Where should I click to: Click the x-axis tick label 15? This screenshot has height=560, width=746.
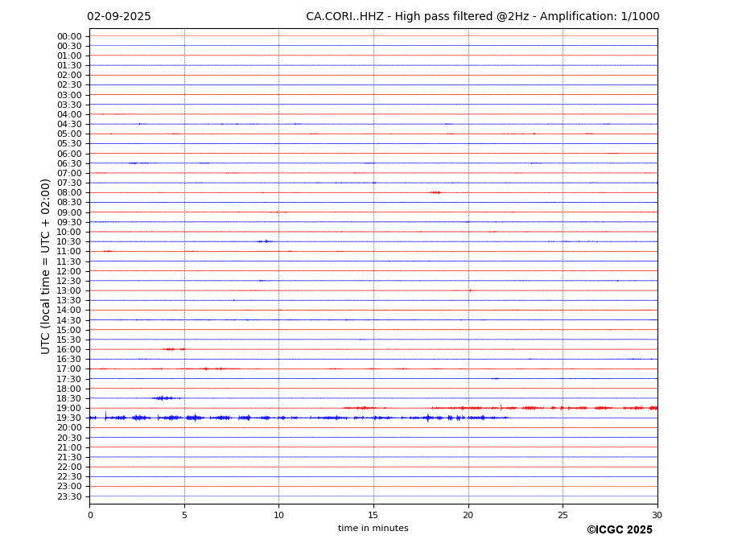[373, 515]
